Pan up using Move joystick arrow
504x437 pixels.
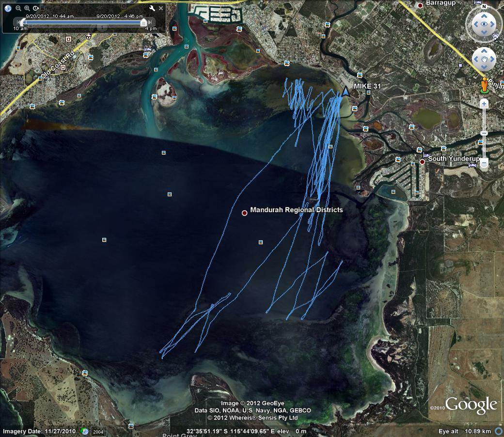pos(484,50)
